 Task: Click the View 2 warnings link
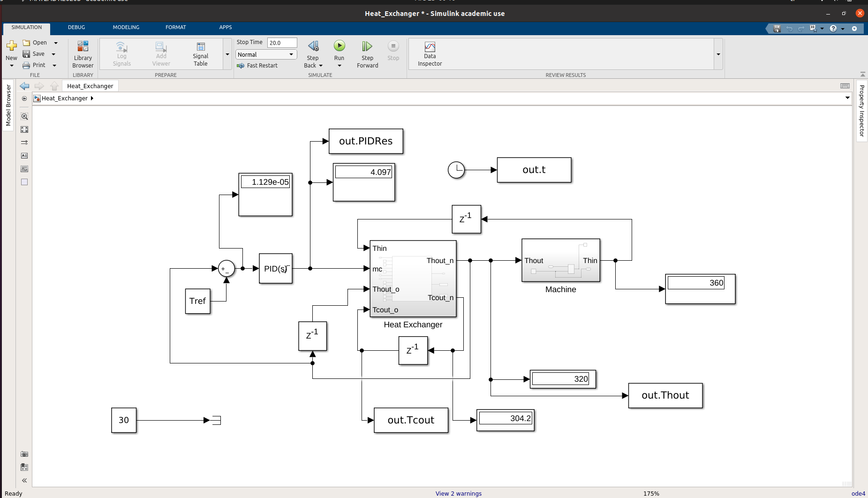tap(458, 493)
